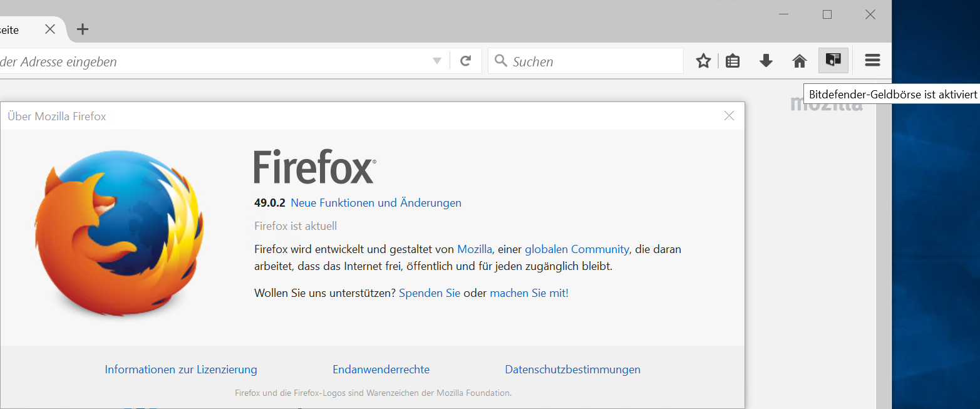Open Neue Funktionen und Änderungen link
The height and width of the screenshot is (409, 980).
pyautogui.click(x=376, y=203)
